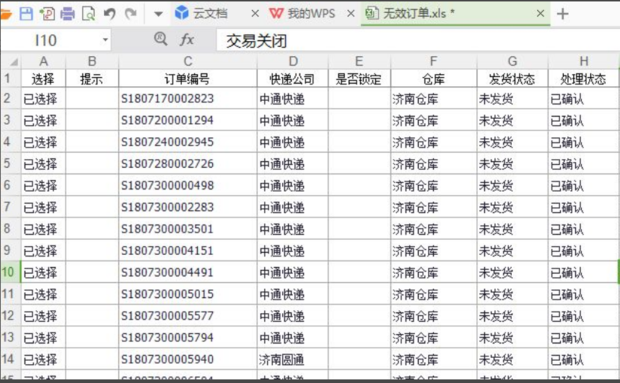Click formula bar containing 交易关闭
The image size is (620, 383).
[418, 40]
